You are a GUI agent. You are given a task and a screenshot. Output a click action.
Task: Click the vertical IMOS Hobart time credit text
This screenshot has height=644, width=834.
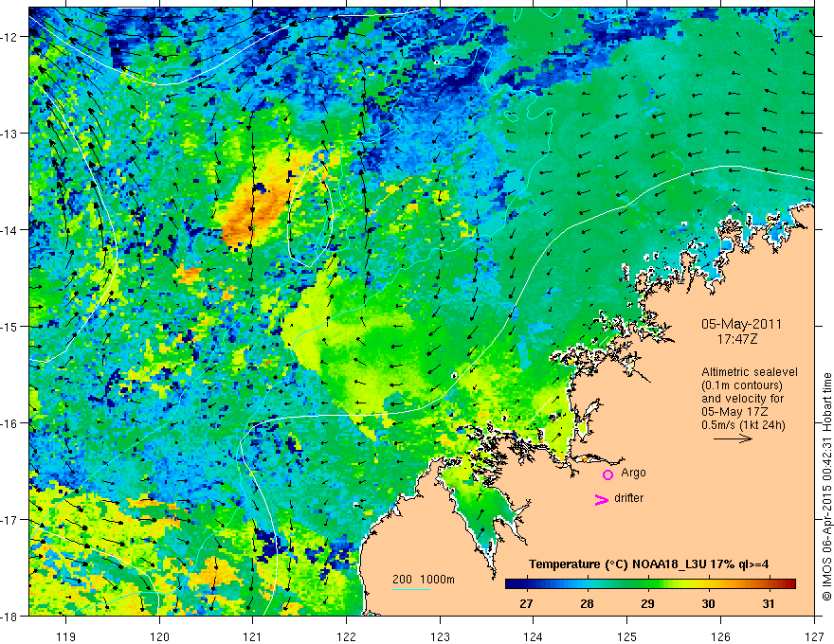coord(827,487)
